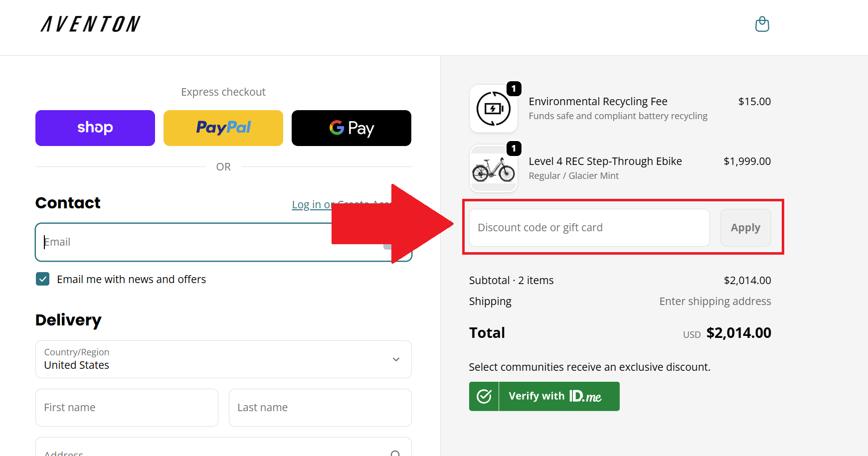Viewport: 868px width, 456px height.
Task: Click the Environmental Recycling Fee battery icon
Action: point(493,109)
